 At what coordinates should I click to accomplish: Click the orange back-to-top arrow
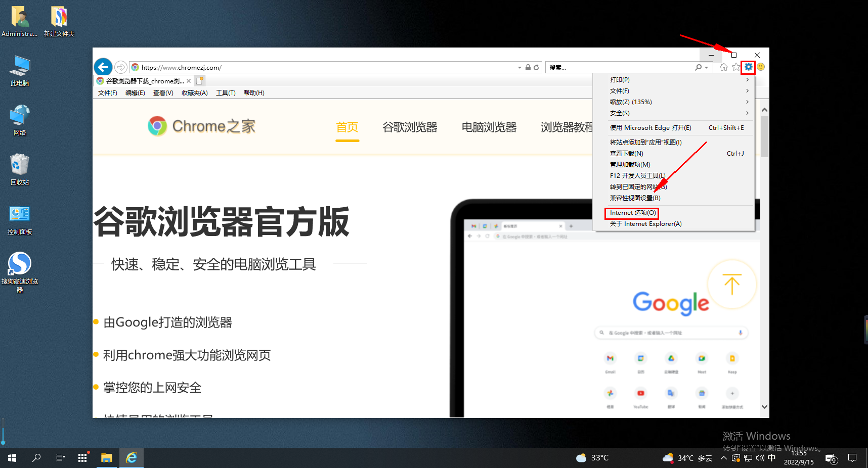[732, 284]
